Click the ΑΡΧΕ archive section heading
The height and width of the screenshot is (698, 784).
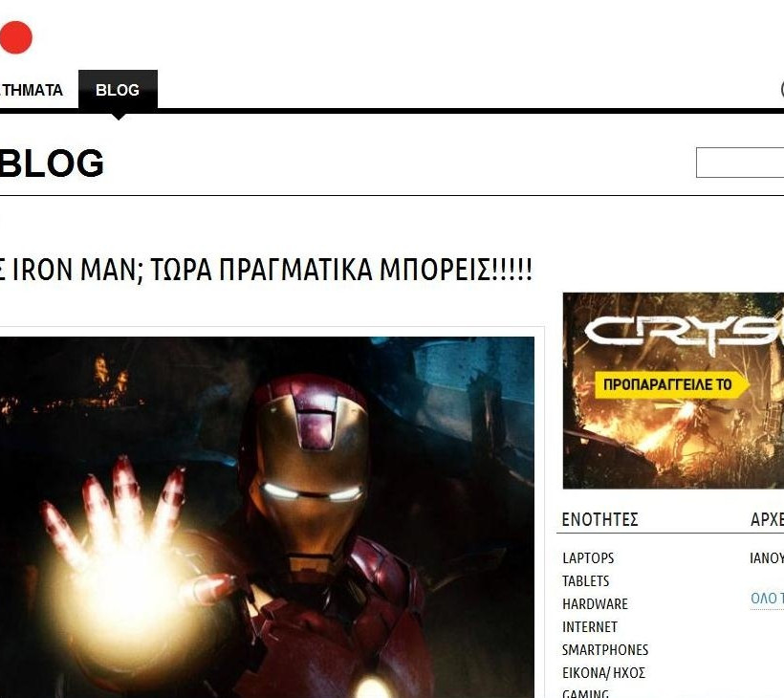[767, 519]
